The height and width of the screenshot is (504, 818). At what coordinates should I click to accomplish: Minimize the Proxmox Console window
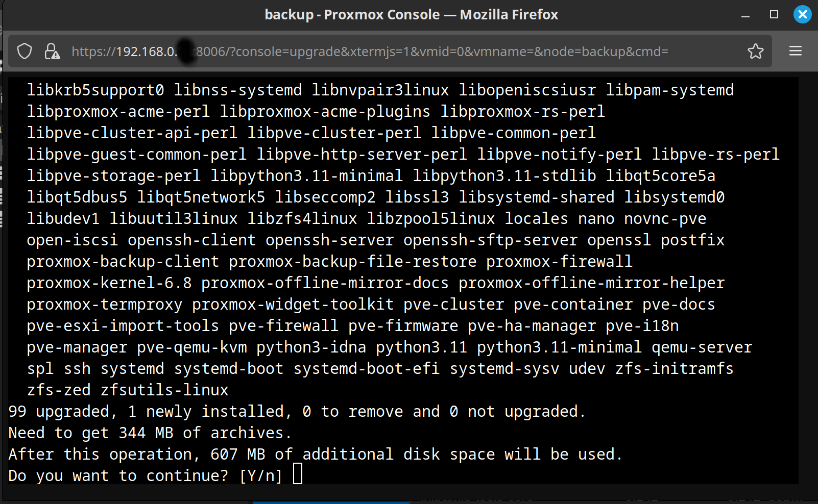[745, 15]
